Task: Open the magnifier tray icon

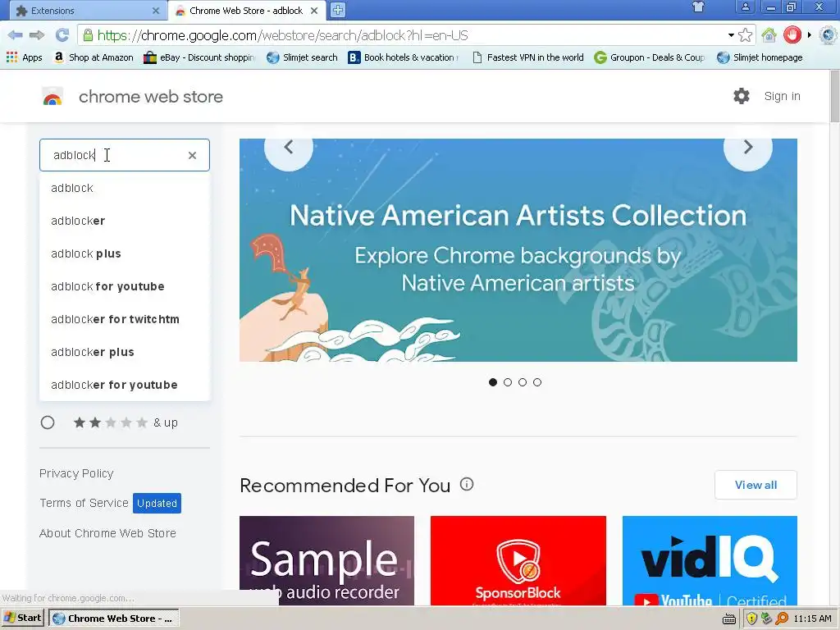Action: 782,619
